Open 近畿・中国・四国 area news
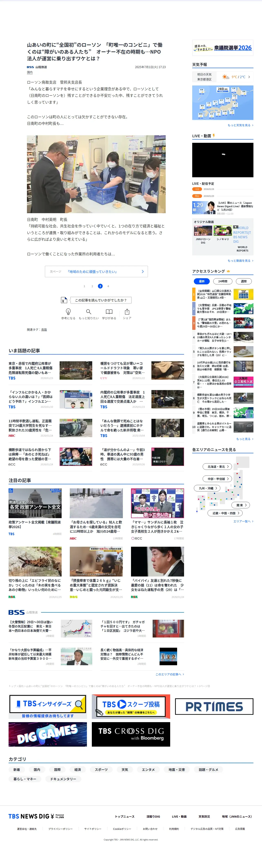The width and height of the screenshot is (262, 868). coord(225,513)
